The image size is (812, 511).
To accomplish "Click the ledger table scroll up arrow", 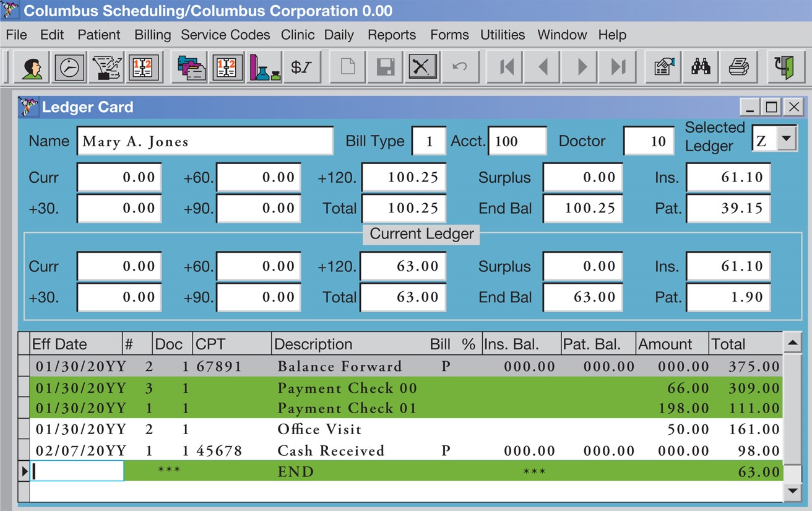I will click(792, 342).
